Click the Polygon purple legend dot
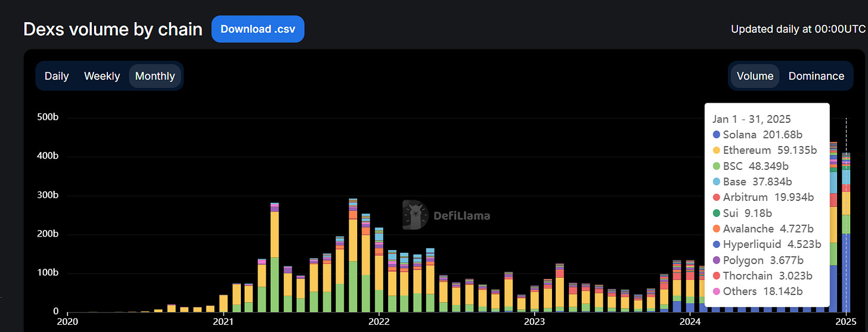 coord(716,260)
